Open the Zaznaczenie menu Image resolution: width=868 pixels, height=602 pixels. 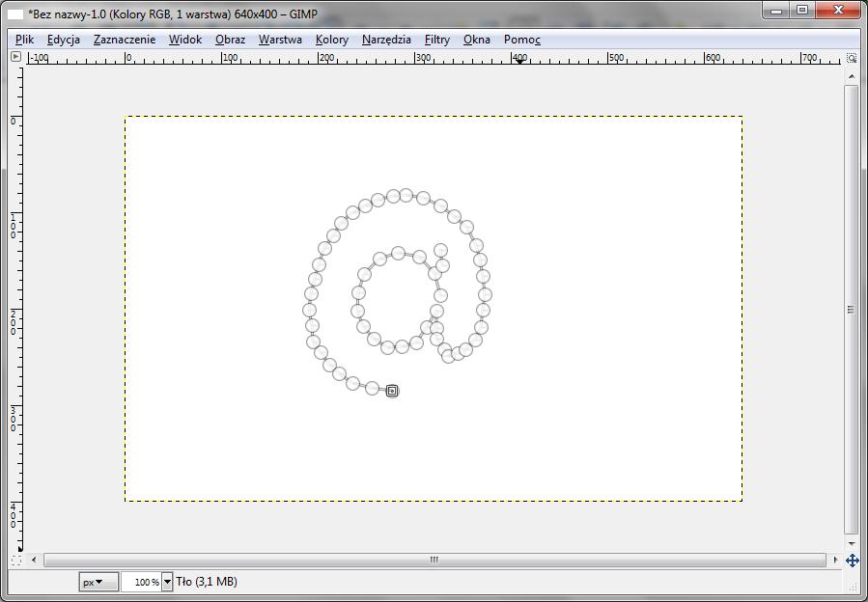click(125, 40)
